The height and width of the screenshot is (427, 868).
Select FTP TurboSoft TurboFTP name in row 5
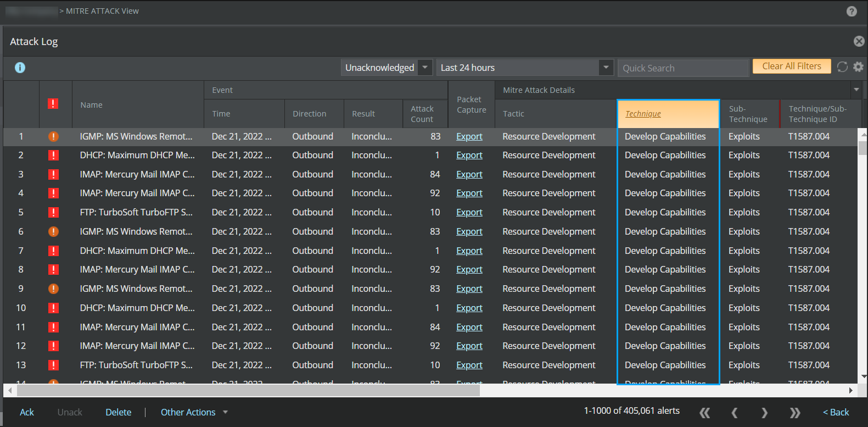136,212
